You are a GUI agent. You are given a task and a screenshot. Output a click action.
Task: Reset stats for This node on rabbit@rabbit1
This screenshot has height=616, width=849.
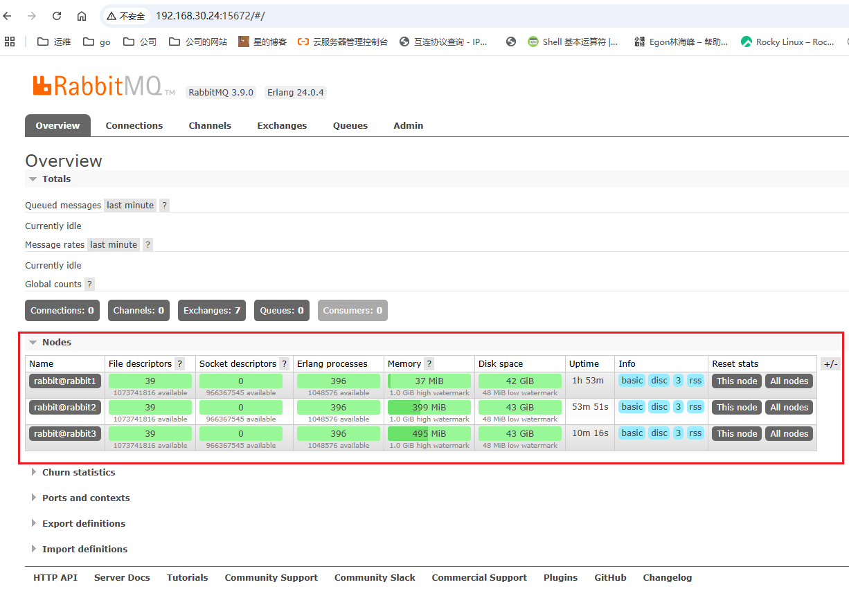pyautogui.click(x=737, y=381)
